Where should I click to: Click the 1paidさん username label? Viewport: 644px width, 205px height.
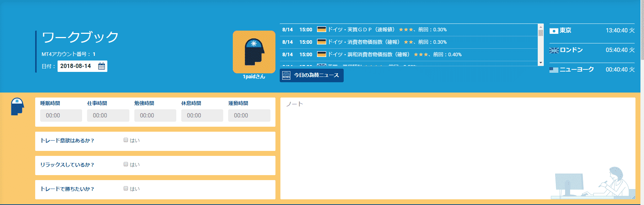[254, 77]
